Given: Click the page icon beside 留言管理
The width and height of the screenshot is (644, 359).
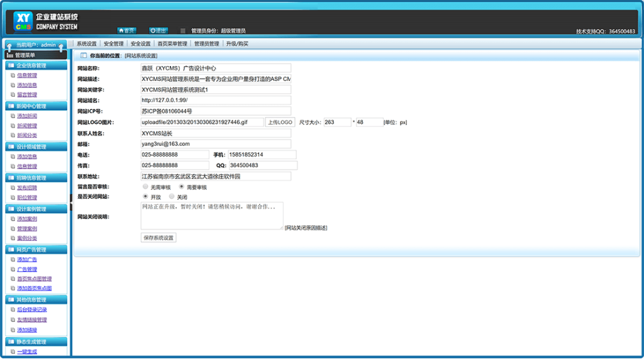Looking at the screenshot, I should (13, 94).
